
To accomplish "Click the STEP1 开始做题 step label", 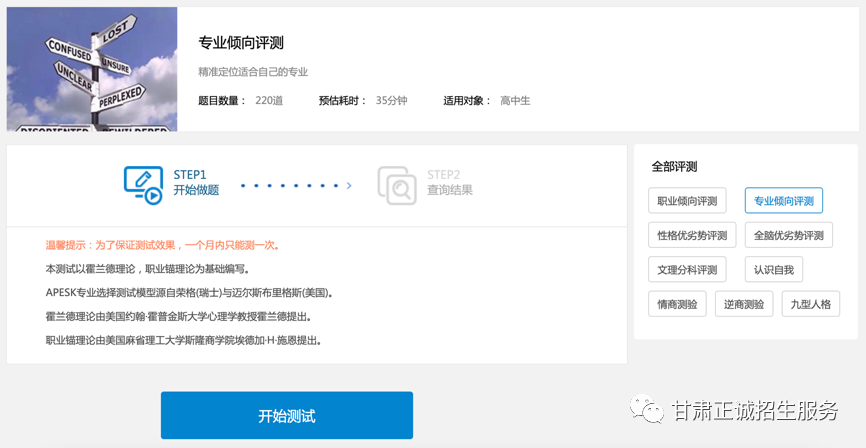I will [196, 190].
